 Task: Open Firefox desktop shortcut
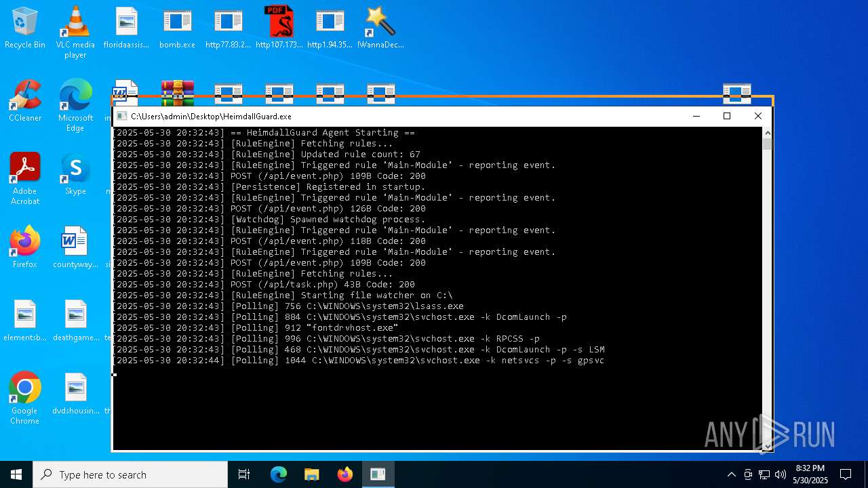(x=25, y=247)
